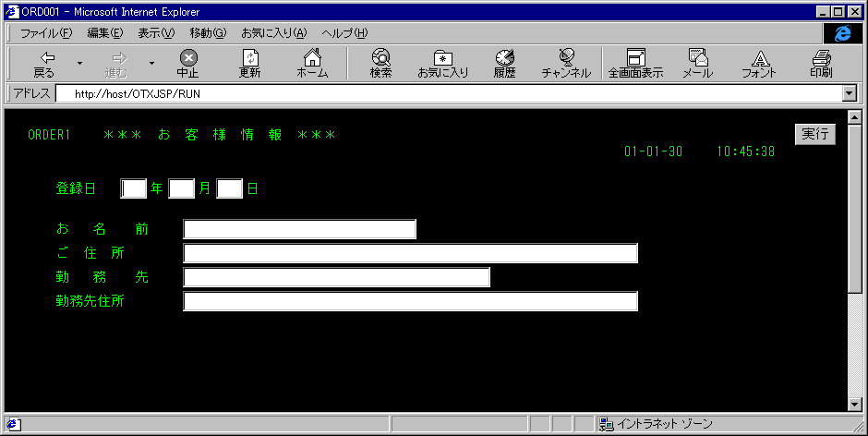Expand the Forward button history dropdown arrow
The image size is (868, 436).
click(151, 63)
